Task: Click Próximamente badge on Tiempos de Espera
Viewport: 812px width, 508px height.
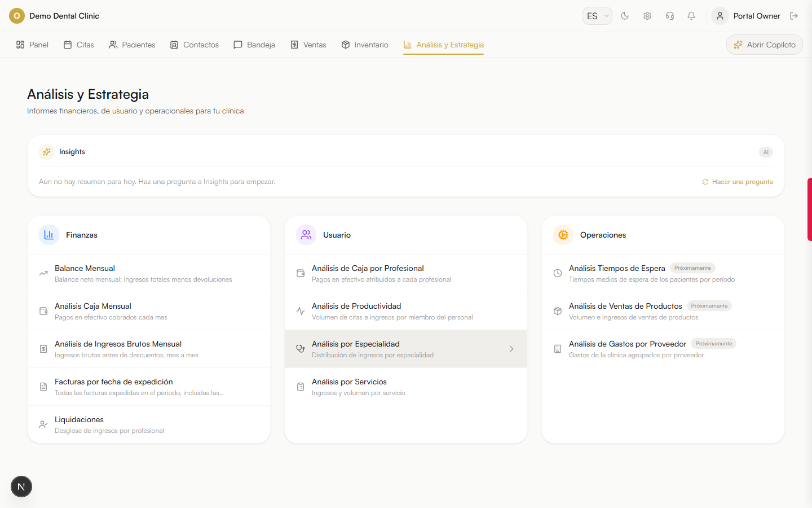Action: [692, 268]
